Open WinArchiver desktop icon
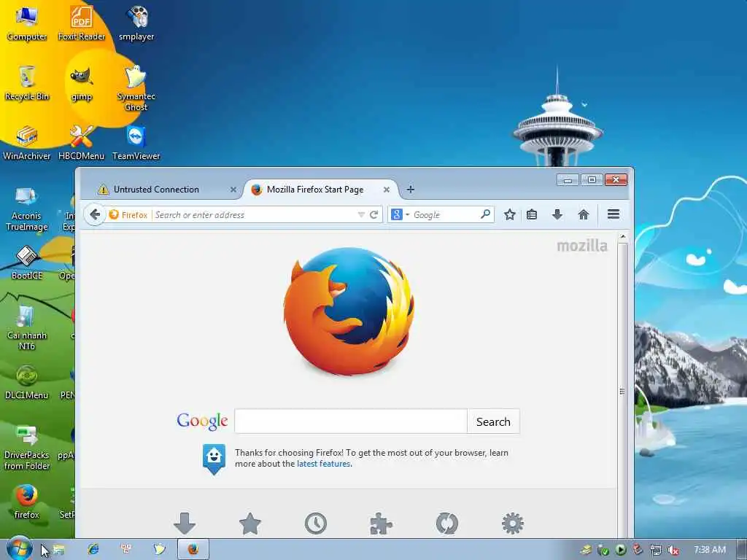Image resolution: width=747 pixels, height=560 pixels. (27, 143)
